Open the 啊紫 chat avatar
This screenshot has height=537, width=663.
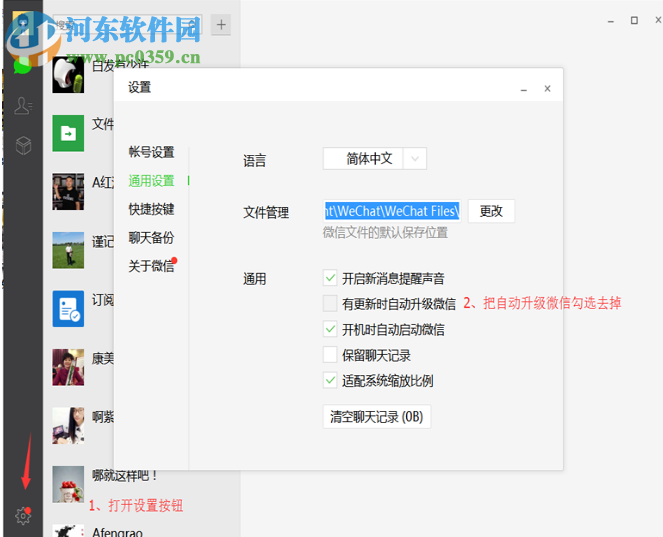click(x=68, y=425)
